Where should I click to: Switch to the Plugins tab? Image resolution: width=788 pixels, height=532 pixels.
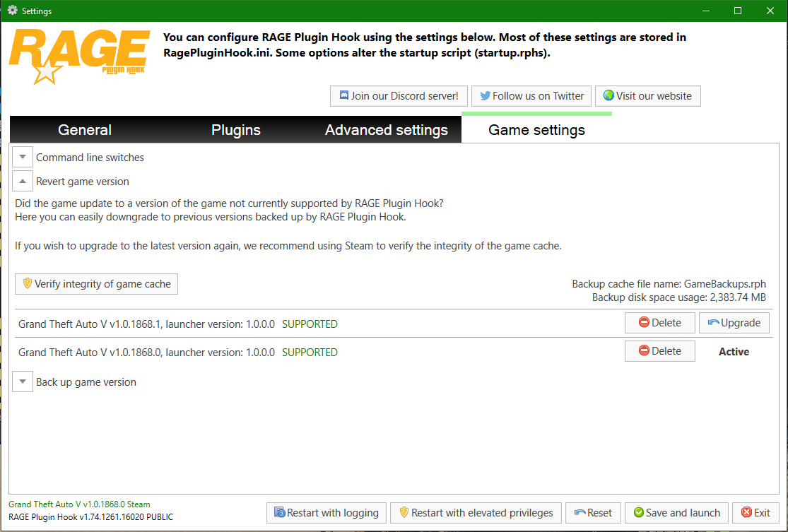pos(236,129)
